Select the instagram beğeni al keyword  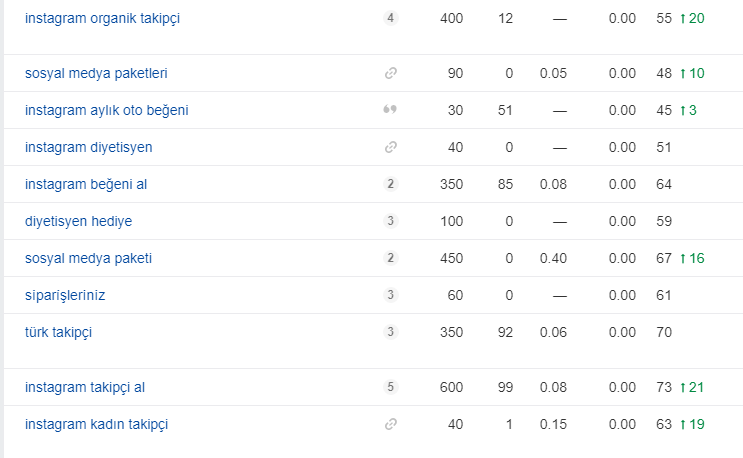coord(86,184)
